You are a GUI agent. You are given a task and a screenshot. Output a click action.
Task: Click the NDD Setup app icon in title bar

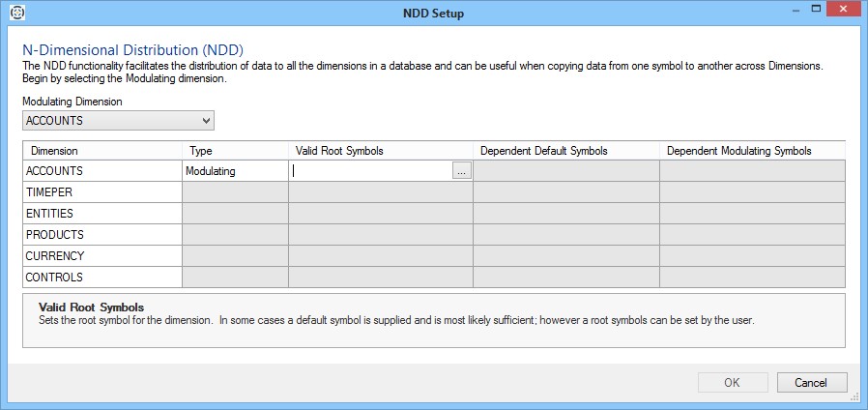[16, 14]
